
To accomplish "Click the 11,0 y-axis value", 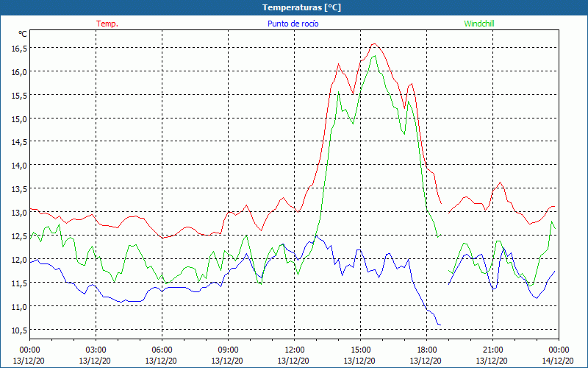I will [19, 307].
